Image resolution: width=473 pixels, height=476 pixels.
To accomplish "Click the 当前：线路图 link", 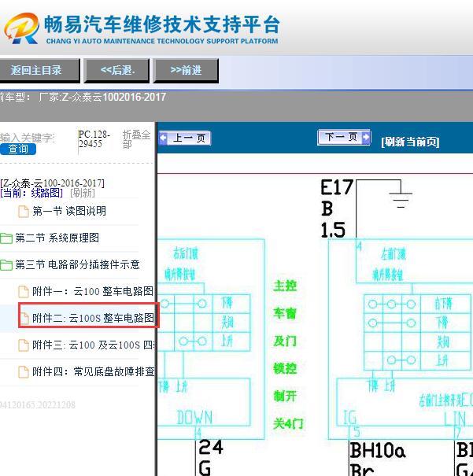I will pos(31,193).
